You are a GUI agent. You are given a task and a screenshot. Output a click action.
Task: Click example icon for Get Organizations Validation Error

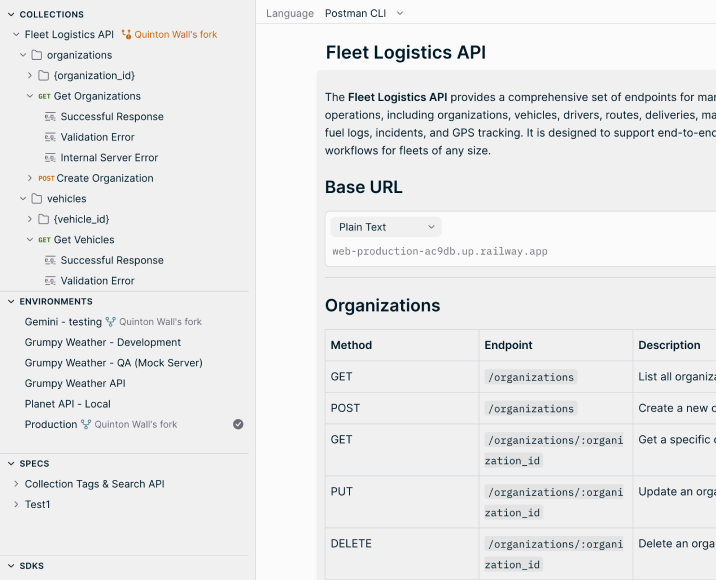[50, 137]
